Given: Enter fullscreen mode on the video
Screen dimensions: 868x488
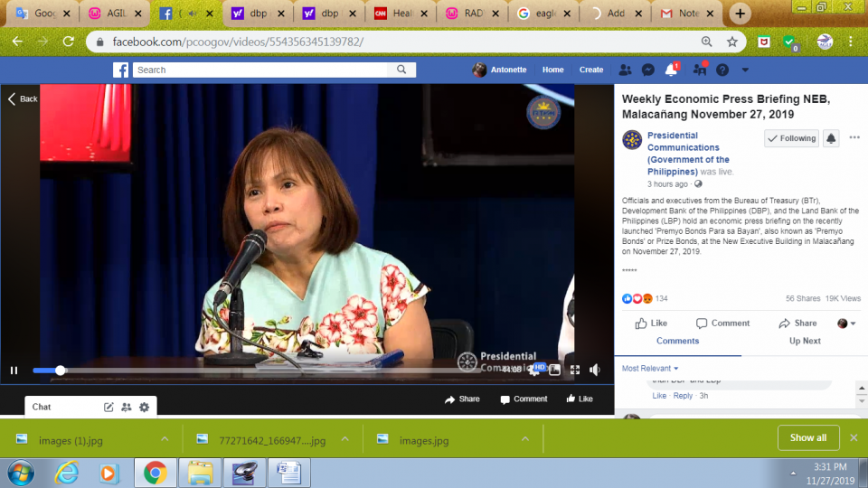Looking at the screenshot, I should [574, 370].
